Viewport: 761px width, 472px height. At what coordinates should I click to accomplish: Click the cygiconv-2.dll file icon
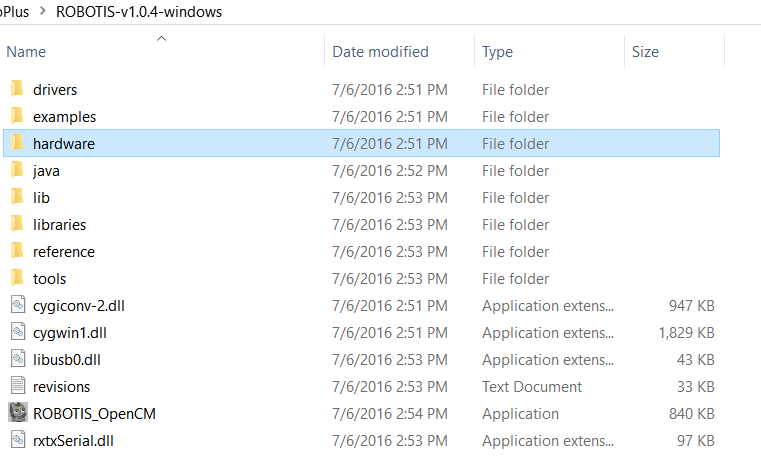pos(18,305)
